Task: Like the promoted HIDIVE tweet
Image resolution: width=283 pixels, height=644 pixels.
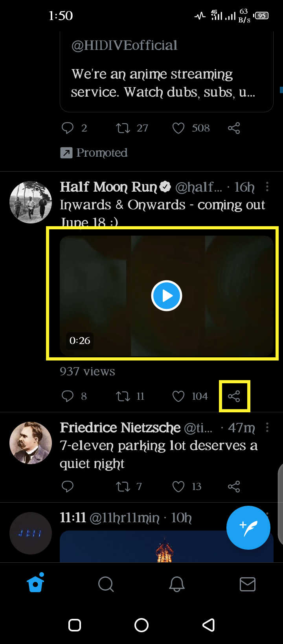Action: (x=178, y=128)
